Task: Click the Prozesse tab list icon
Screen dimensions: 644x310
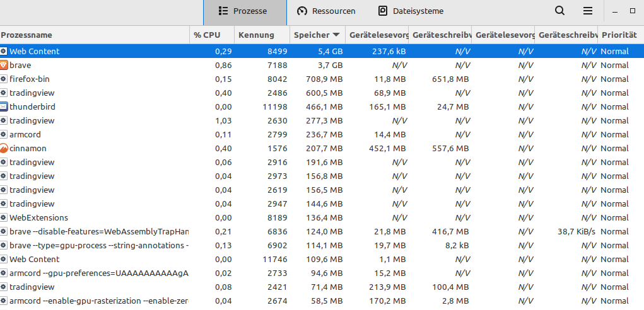Action: [223, 11]
